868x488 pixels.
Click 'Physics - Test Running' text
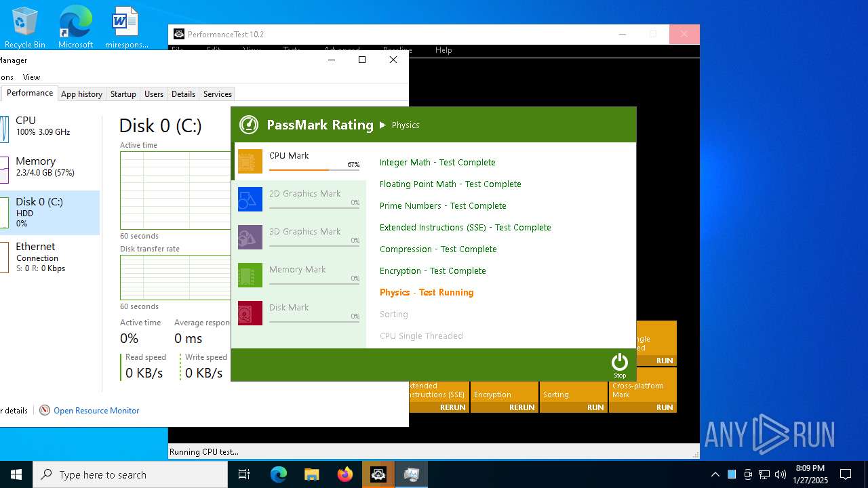[x=427, y=292]
